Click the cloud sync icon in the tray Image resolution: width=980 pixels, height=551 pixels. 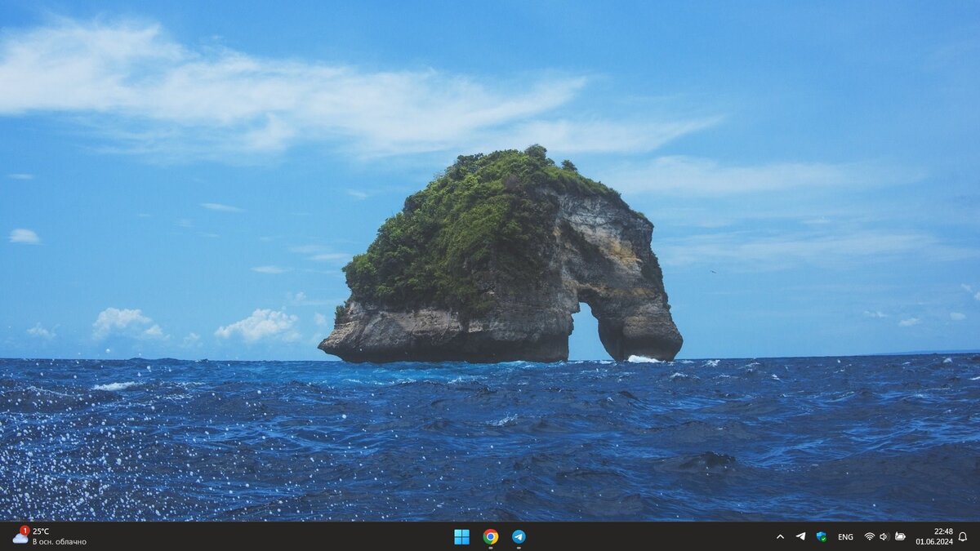coord(899,537)
